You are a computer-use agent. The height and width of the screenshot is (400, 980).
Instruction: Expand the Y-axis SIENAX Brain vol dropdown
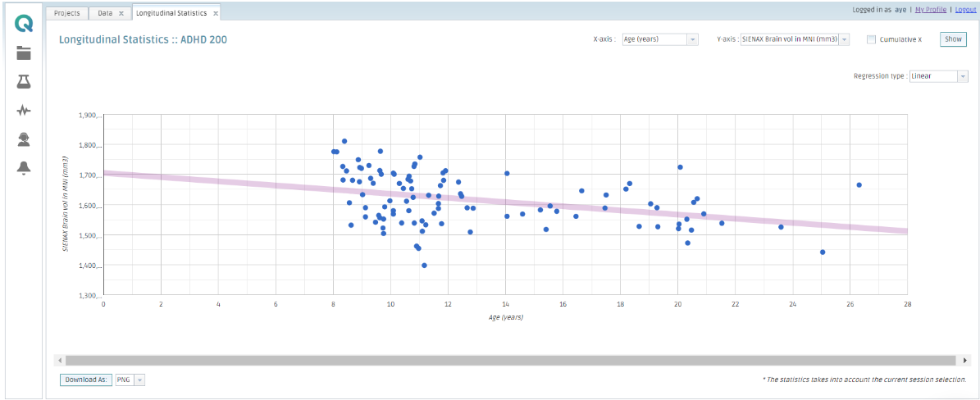pos(845,39)
